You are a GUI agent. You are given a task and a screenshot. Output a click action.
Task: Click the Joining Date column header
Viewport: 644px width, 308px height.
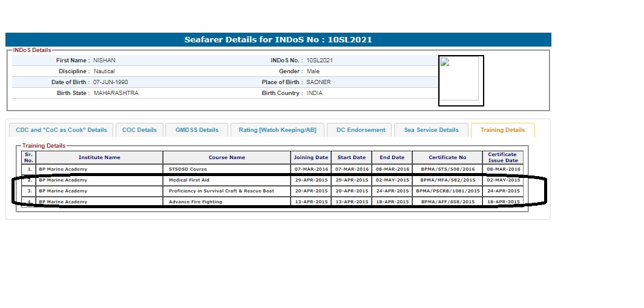pos(311,157)
